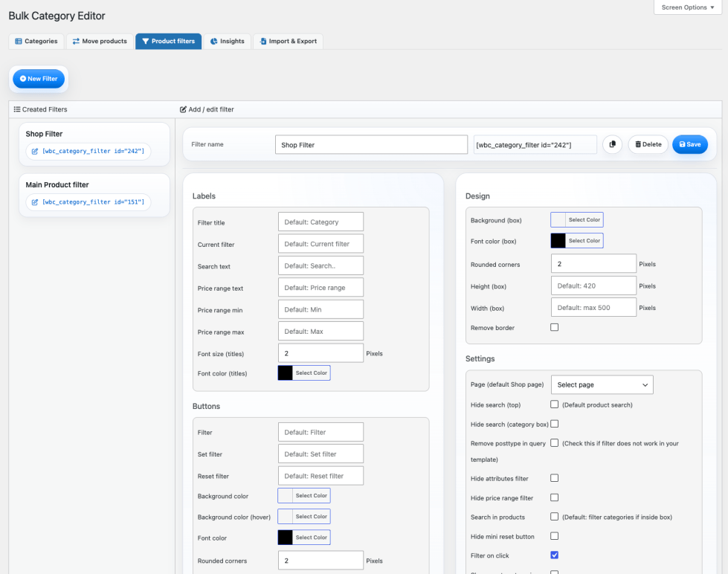
Task: Switch to the Move products tab
Action: tap(100, 42)
